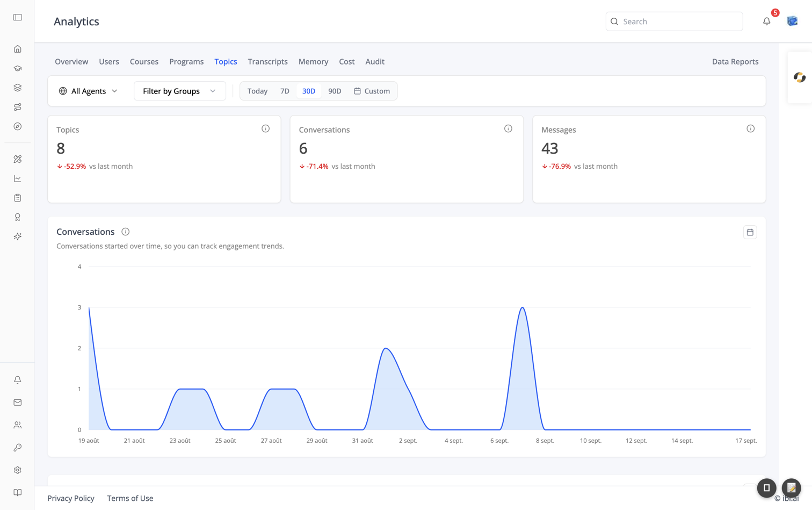Select the 30D time range
Image resolution: width=812 pixels, height=510 pixels.
(309, 91)
